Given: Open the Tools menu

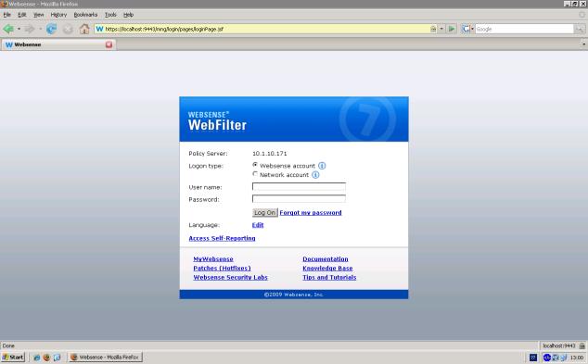Looking at the screenshot, I should pos(110,15).
